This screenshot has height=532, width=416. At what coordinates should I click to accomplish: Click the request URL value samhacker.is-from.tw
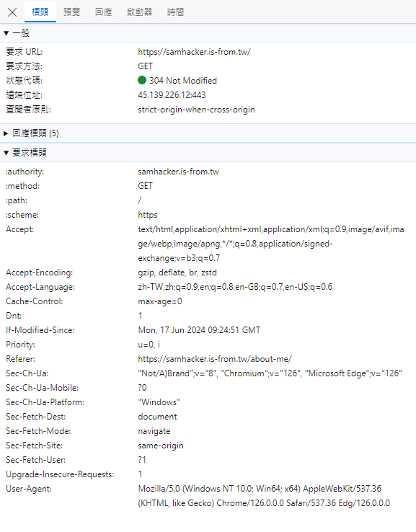click(194, 52)
